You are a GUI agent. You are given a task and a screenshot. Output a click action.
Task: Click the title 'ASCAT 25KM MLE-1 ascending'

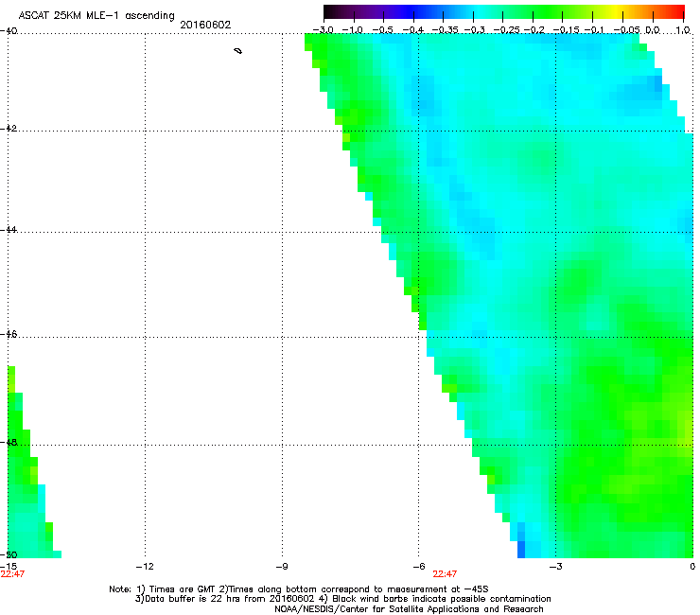(x=96, y=15)
